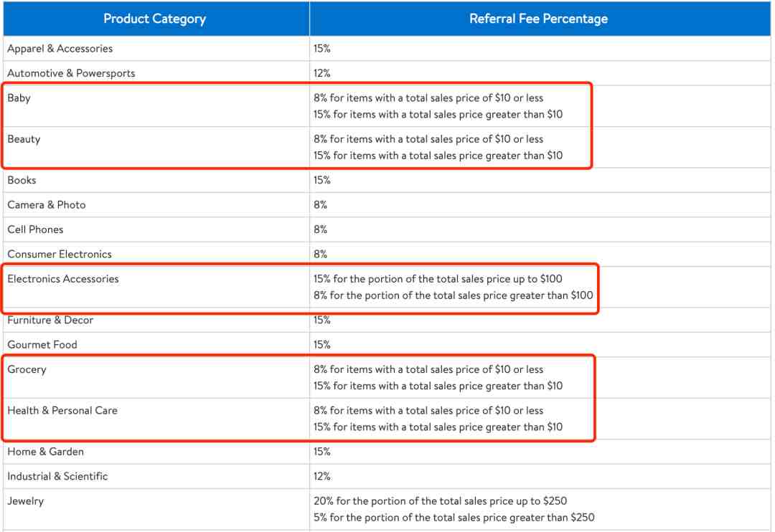Click the Automotive & Powersports row label

click(x=71, y=73)
